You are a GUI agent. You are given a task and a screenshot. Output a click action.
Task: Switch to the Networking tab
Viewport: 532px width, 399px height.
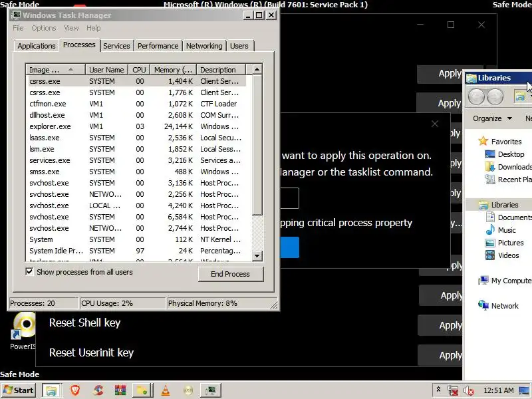pyautogui.click(x=204, y=46)
